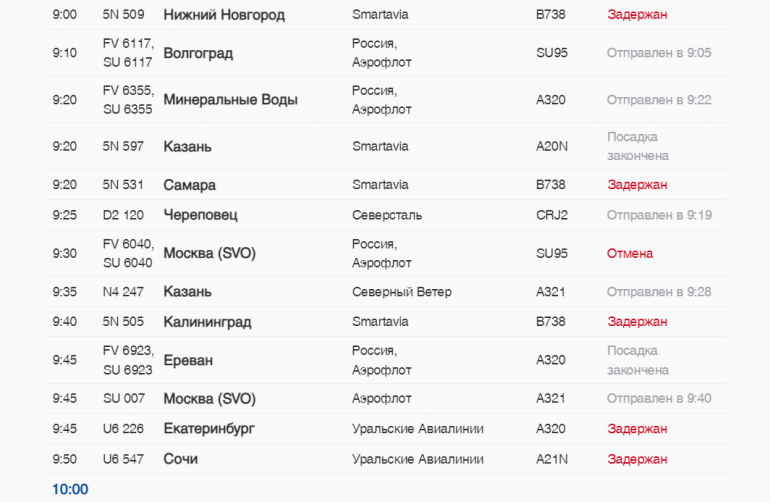The width and height of the screenshot is (770, 502).
Task: Open the Сочи flight details
Action: 180,459
